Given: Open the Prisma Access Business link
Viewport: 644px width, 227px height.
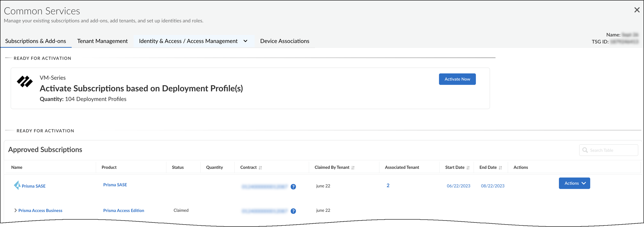Looking at the screenshot, I should point(40,211).
